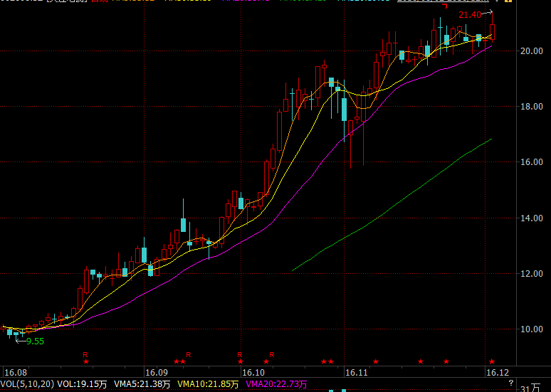Select the yellow VMA10:21.85万 label
This screenshot has width=551, height=392.
[x=207, y=384]
